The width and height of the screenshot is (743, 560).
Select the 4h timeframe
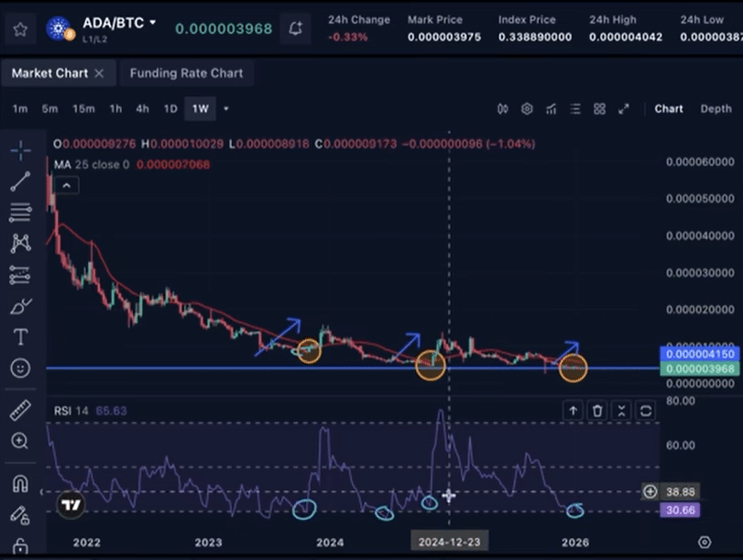pyautogui.click(x=142, y=108)
